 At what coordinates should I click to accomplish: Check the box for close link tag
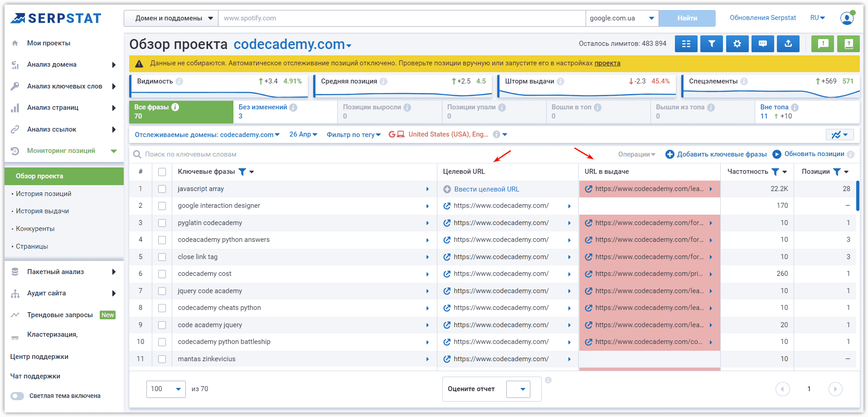click(x=162, y=257)
